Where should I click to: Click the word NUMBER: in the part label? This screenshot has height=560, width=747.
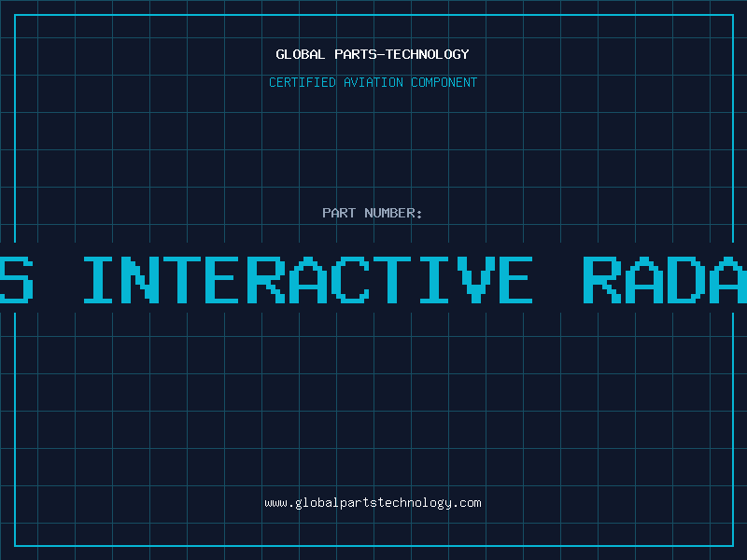394,213
